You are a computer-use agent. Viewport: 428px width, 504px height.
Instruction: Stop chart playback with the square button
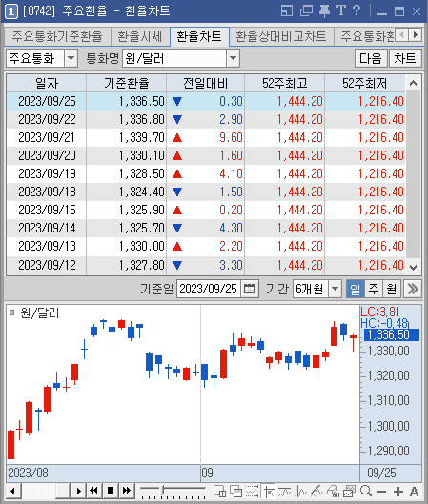tap(111, 491)
